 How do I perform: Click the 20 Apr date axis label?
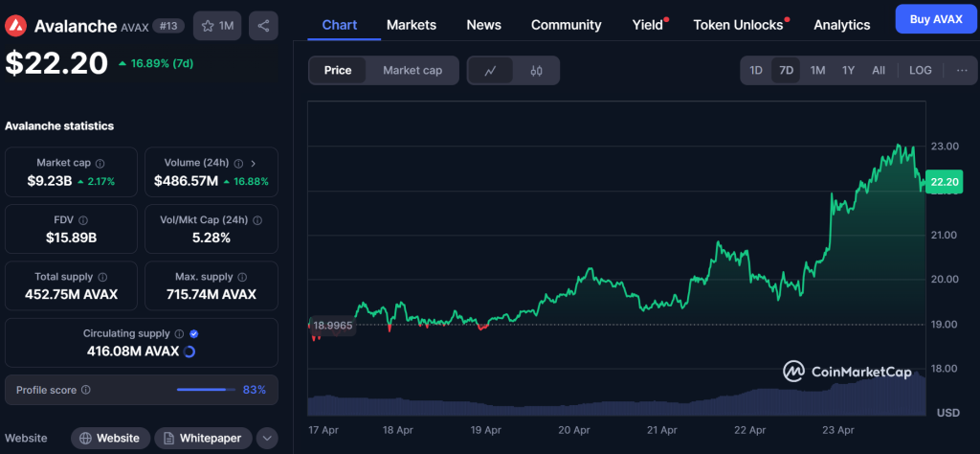pos(574,430)
